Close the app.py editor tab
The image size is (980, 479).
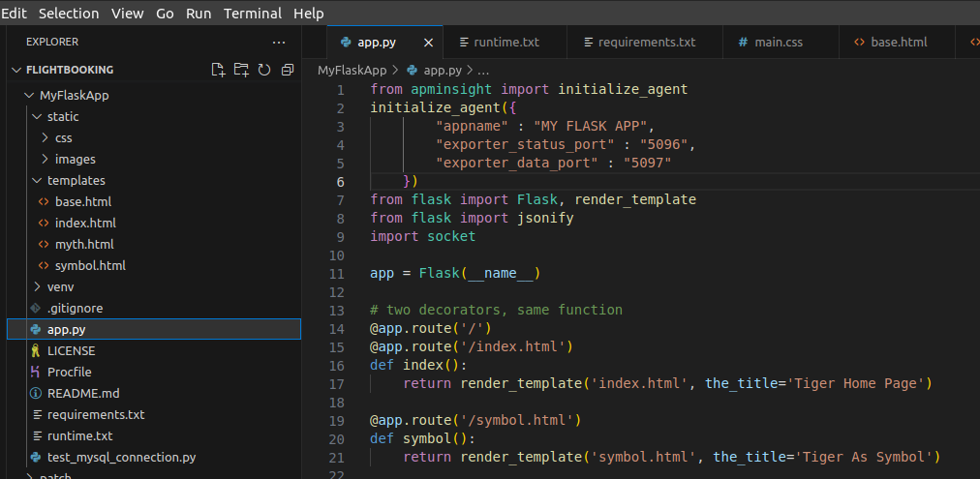click(x=429, y=43)
